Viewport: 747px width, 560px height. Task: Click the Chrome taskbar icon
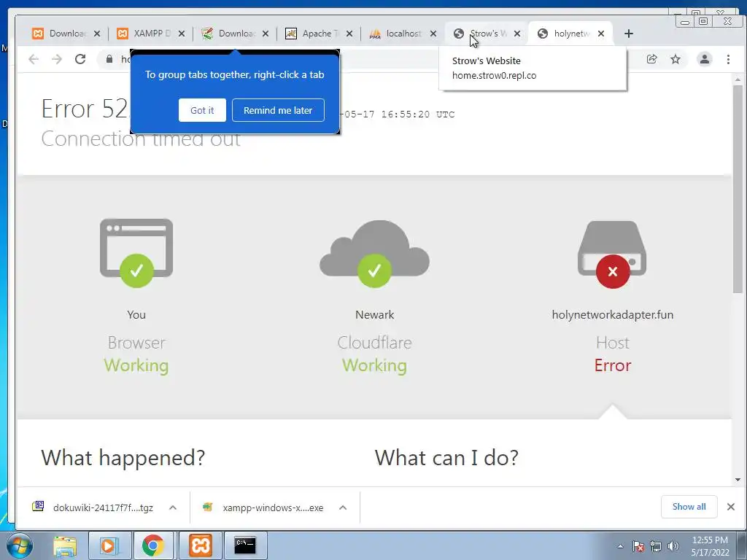(153, 545)
